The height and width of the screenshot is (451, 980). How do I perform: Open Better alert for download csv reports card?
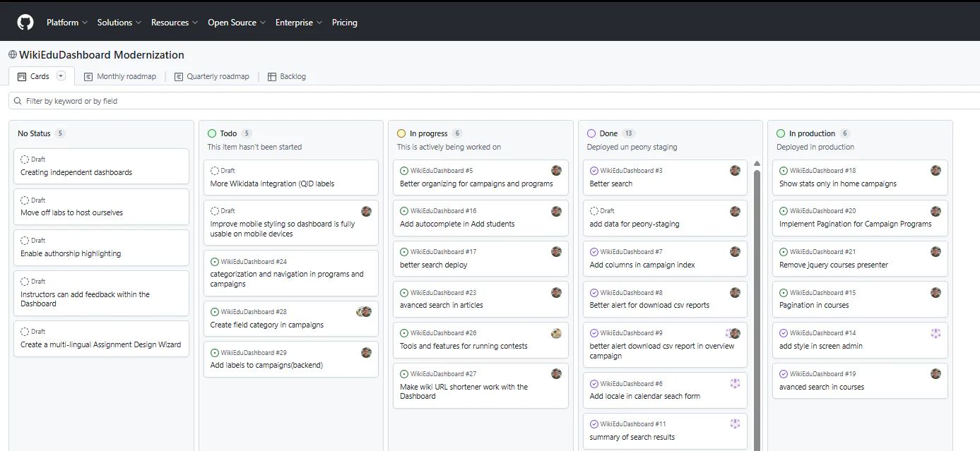click(x=665, y=299)
